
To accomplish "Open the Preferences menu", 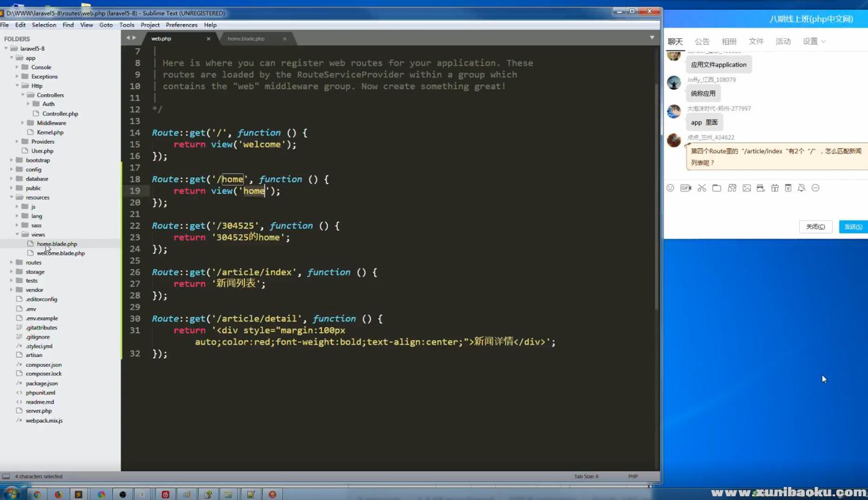I will point(181,25).
